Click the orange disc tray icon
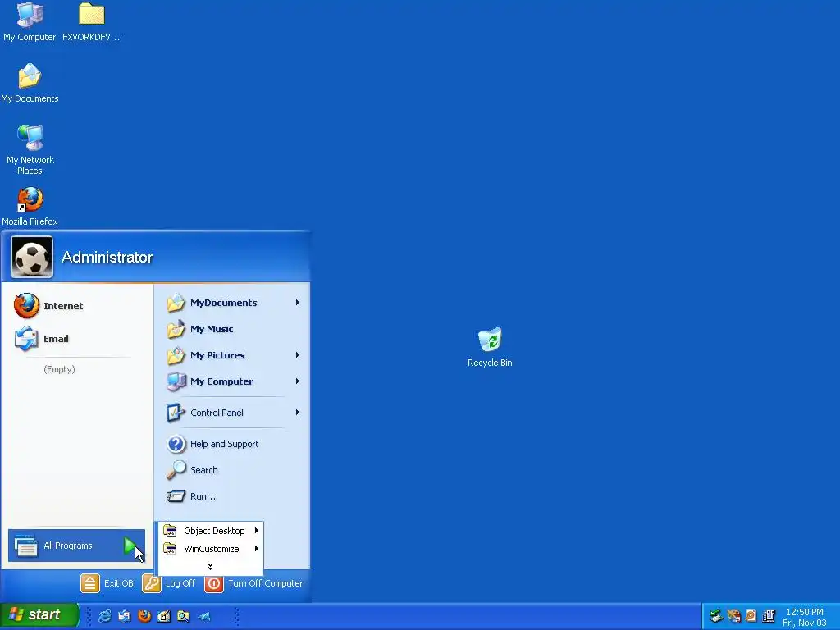The height and width of the screenshot is (630, 840). click(751, 616)
